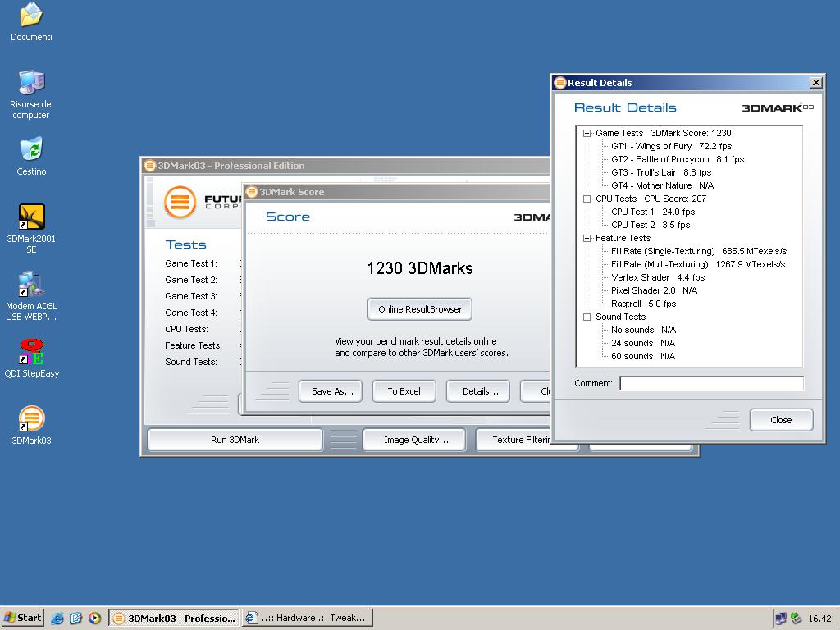Select '60 sounds N/A' row
This screenshot has height=630, width=840.
point(643,356)
